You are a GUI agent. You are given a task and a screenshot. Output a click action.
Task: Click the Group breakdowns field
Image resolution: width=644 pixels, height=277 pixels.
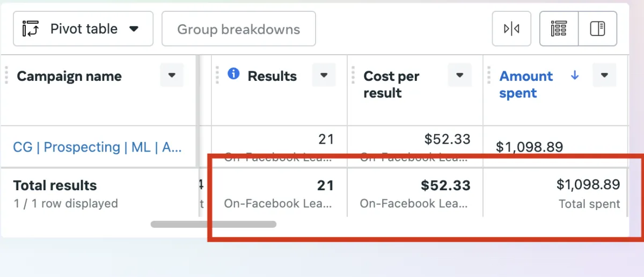238,29
